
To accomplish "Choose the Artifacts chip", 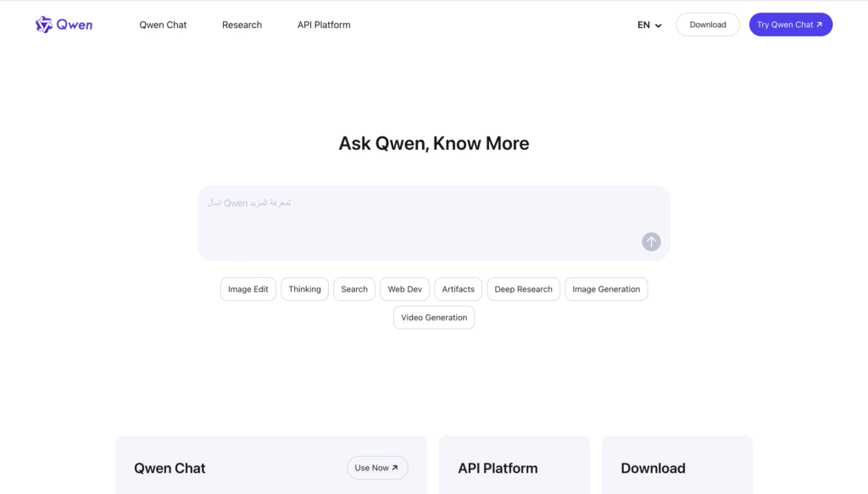I will click(458, 289).
